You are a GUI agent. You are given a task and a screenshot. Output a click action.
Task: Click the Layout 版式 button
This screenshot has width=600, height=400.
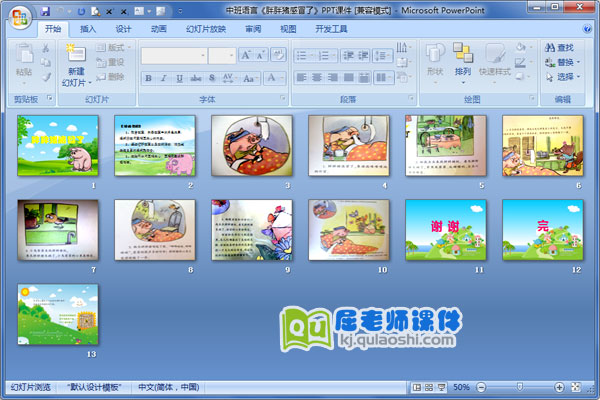pos(113,47)
